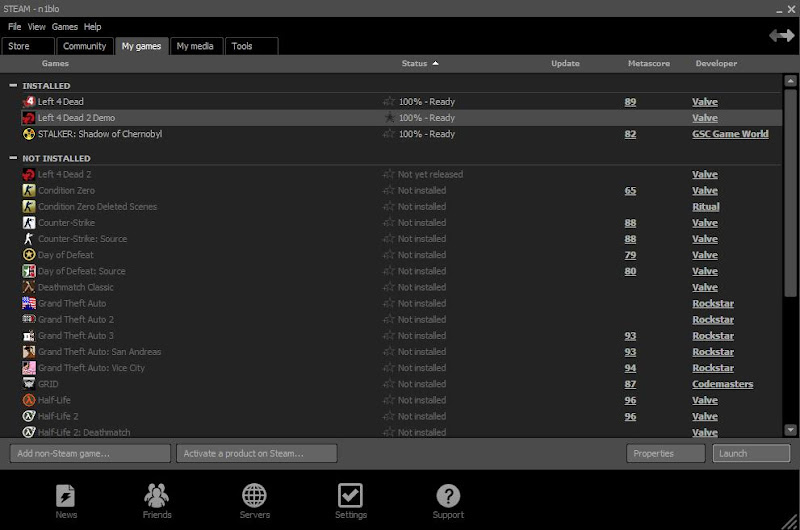Sort by the Metascore column header
800x530 pixels.
(648, 63)
